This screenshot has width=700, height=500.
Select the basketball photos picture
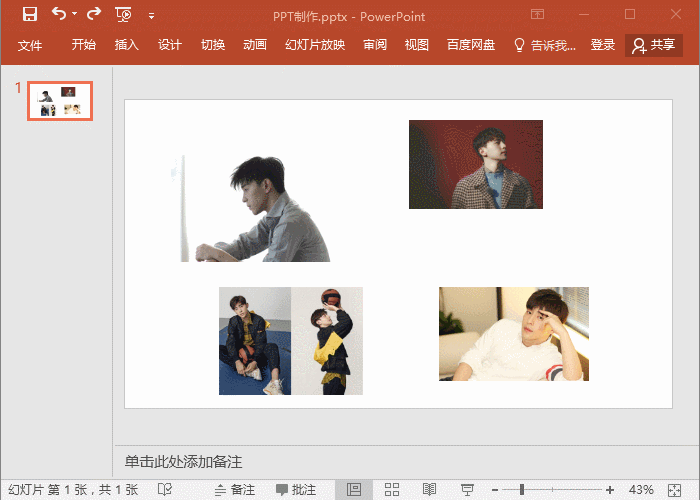[291, 341]
